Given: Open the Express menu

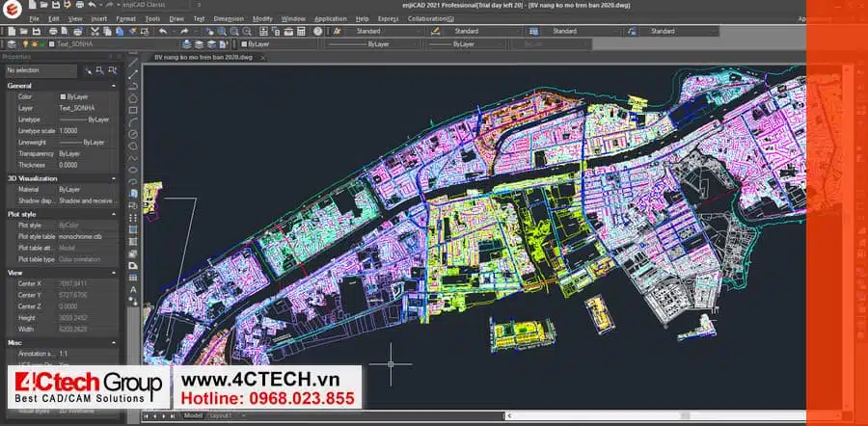Looking at the screenshot, I should pos(388,19).
